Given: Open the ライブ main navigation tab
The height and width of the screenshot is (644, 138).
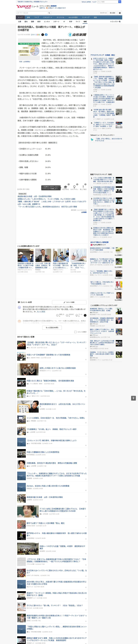Looking at the screenshot, I should click(x=37, y=17).
